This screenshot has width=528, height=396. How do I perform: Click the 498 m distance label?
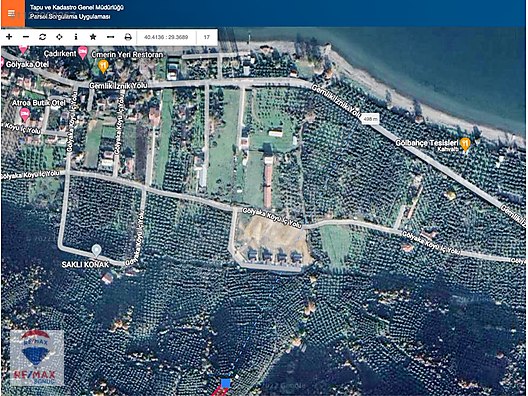pyautogui.click(x=370, y=119)
